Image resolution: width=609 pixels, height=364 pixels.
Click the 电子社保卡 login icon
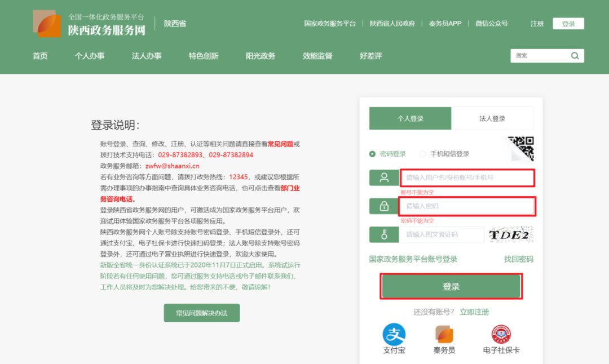coord(501,335)
